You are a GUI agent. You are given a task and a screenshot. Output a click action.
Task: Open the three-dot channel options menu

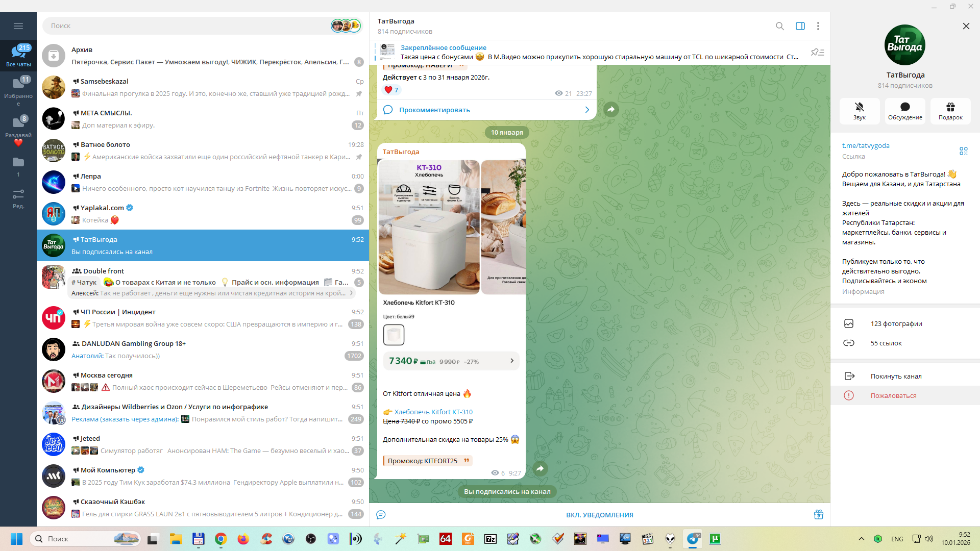coord(818,26)
